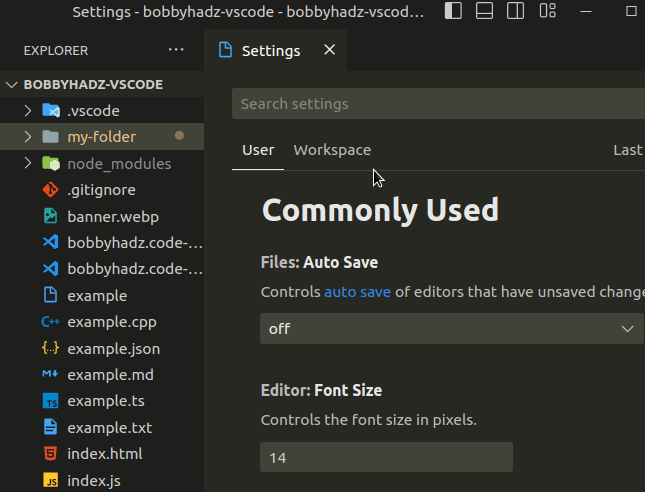
Task: Minimize the VS Code window
Action: click(x=586, y=11)
